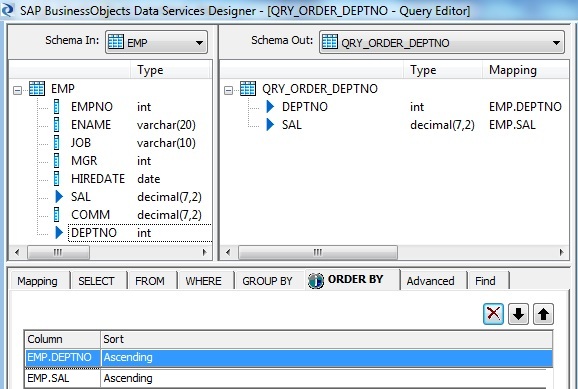
Task: Select HIREDATE in the EMP schema
Action: (x=98, y=179)
